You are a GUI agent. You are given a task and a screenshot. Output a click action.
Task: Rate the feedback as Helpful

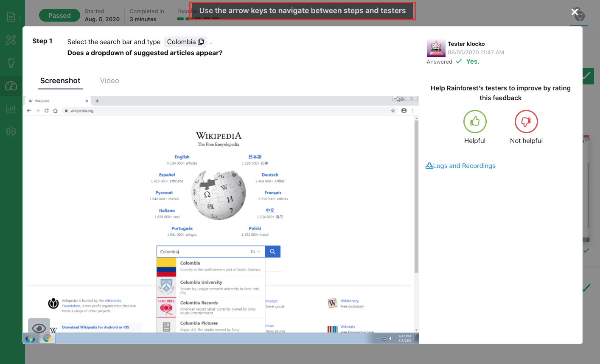(475, 122)
